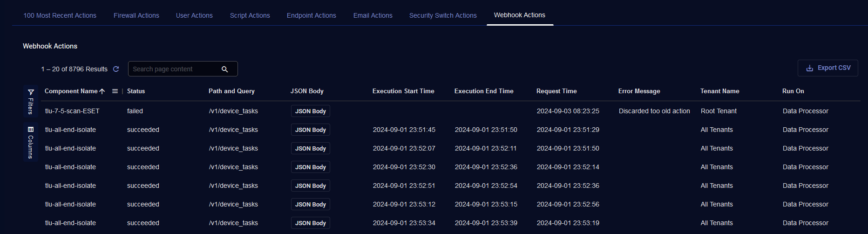View JSON Body of the 23:51:45 execution row
Image resolution: width=868 pixels, height=234 pixels.
pos(311,130)
